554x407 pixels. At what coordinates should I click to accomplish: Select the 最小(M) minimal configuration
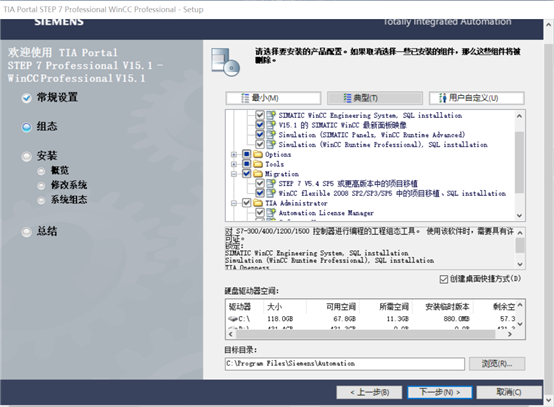coord(273,98)
